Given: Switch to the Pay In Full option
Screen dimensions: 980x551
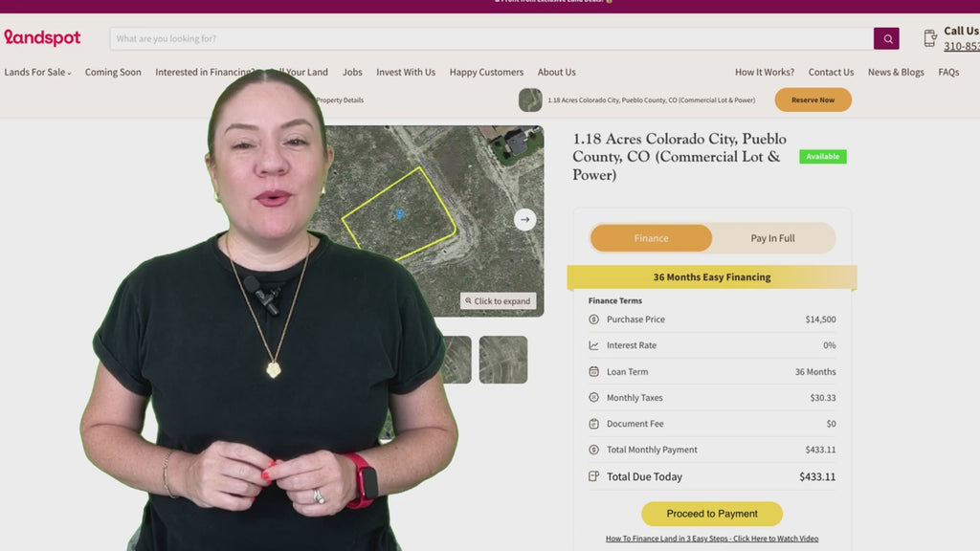Looking at the screenshot, I should point(772,238).
